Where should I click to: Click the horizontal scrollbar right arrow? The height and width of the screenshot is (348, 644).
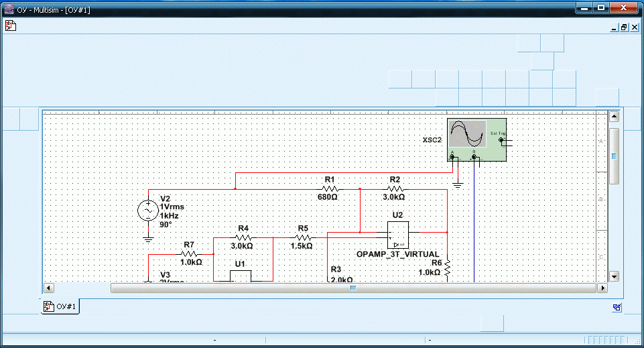coord(602,288)
